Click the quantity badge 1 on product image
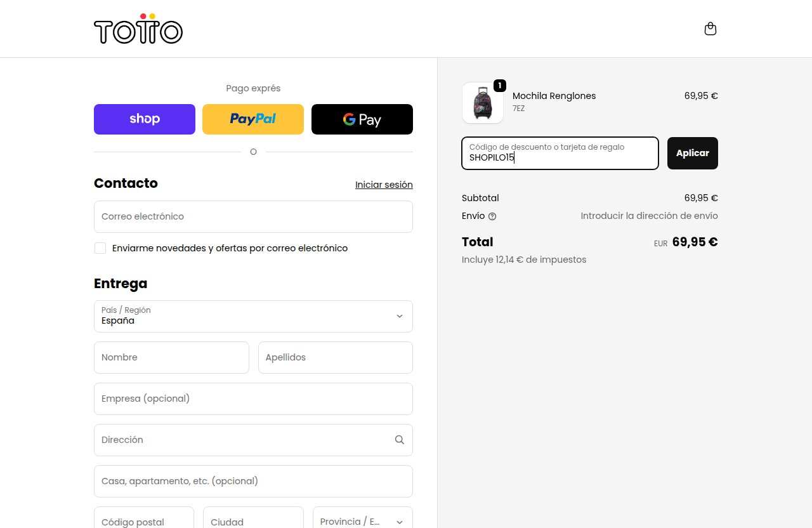The image size is (812, 528). pyautogui.click(x=499, y=86)
